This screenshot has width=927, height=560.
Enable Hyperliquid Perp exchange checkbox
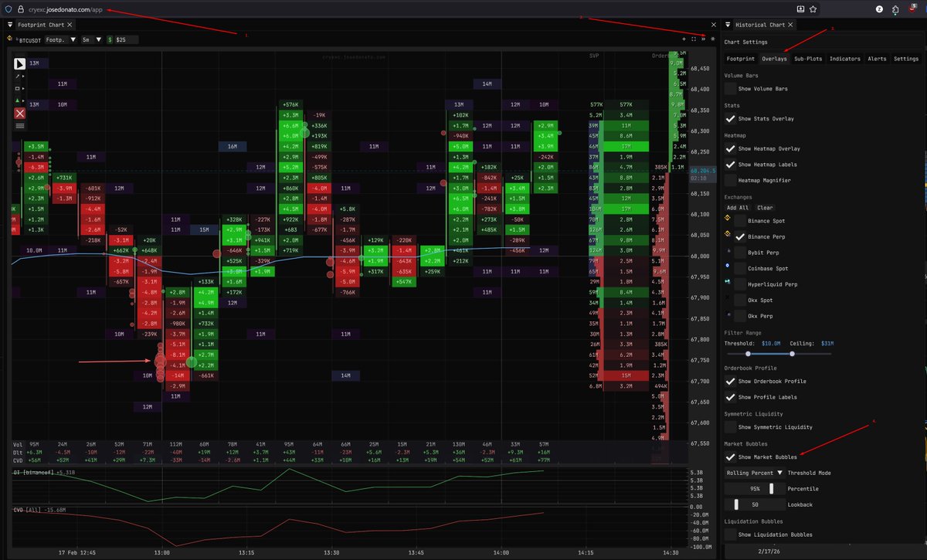[x=742, y=284]
